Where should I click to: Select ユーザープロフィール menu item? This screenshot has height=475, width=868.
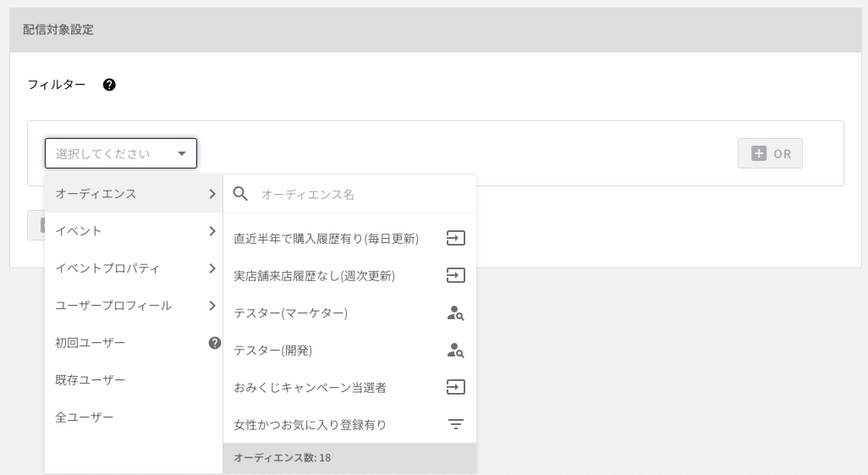[134, 306]
